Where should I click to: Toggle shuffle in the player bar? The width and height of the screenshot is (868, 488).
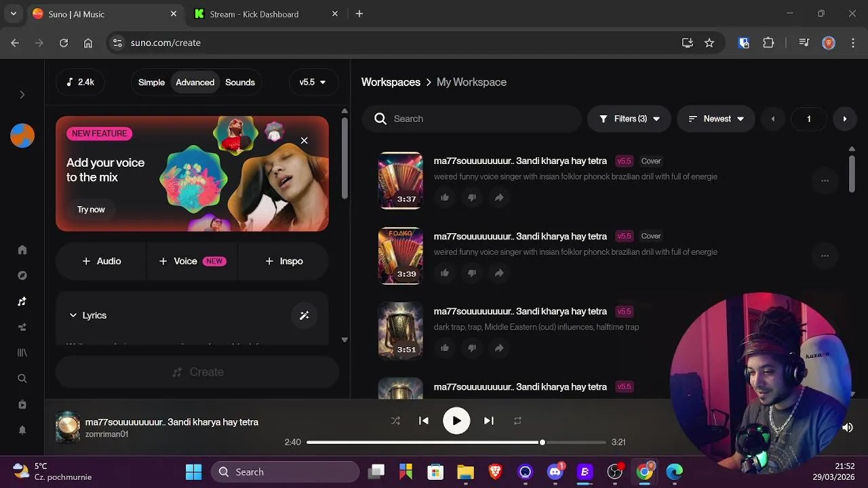[x=395, y=421]
